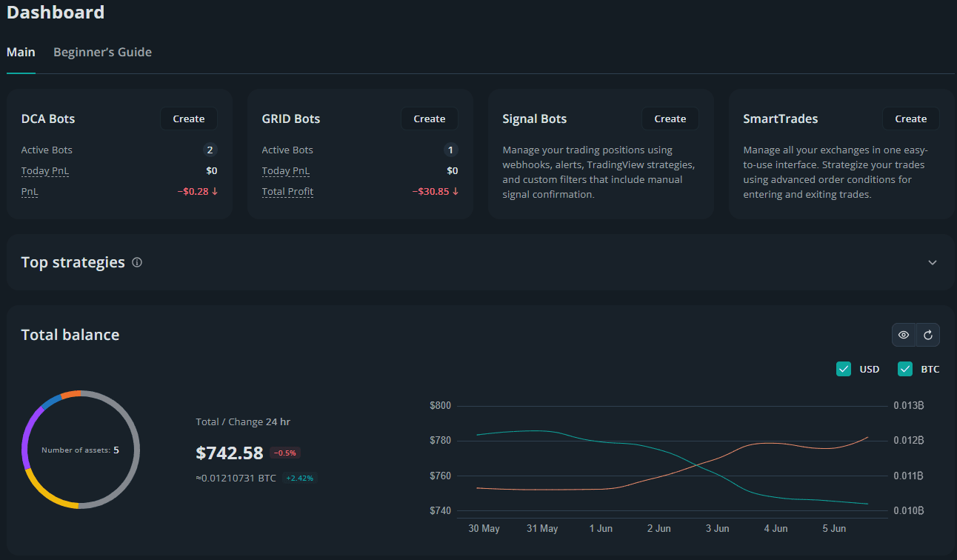Create a new GRID bot
The height and width of the screenshot is (560, 957).
point(430,119)
